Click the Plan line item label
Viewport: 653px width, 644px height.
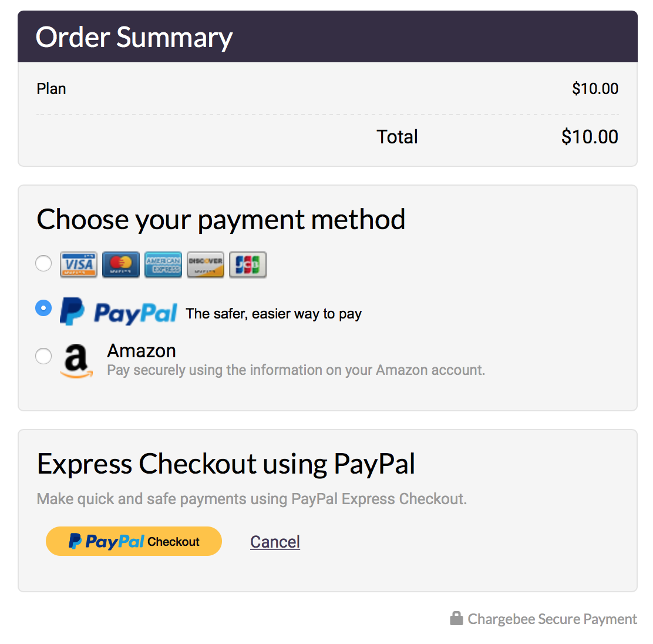[51, 89]
